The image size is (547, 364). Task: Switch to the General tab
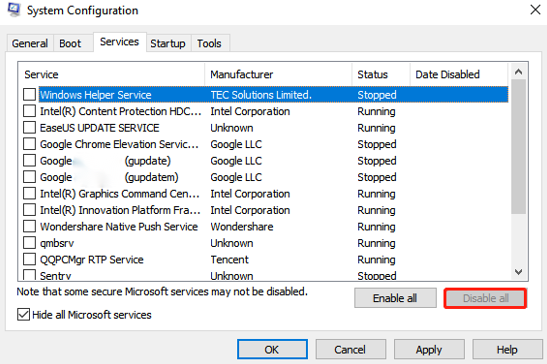[30, 43]
